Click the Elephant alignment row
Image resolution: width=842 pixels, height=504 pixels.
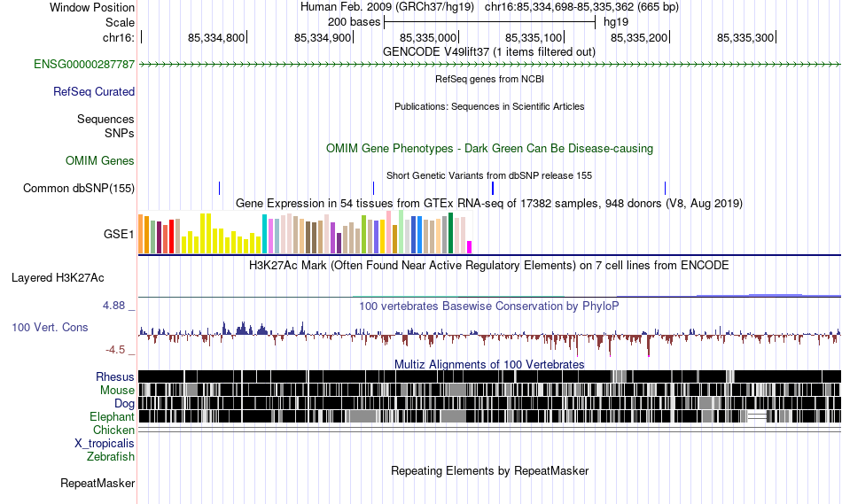(490, 416)
